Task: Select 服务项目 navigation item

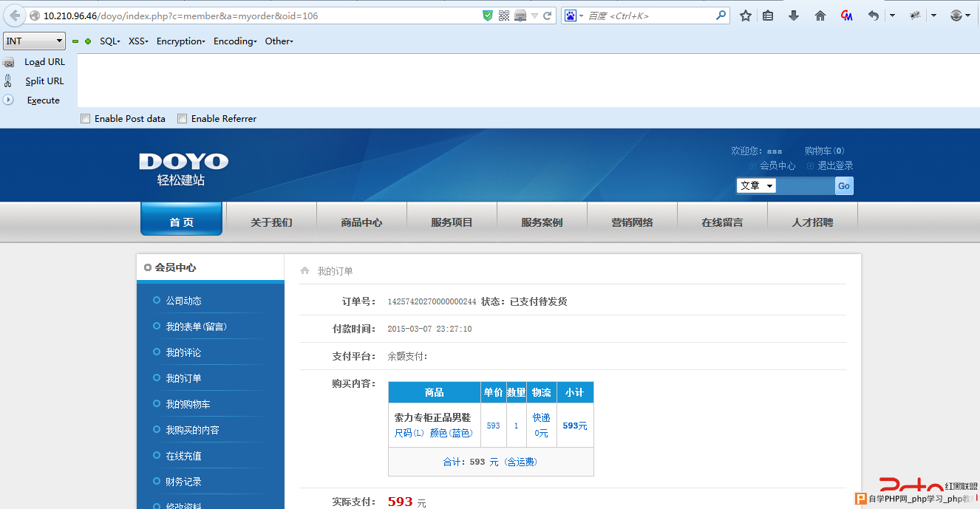Action: (452, 222)
